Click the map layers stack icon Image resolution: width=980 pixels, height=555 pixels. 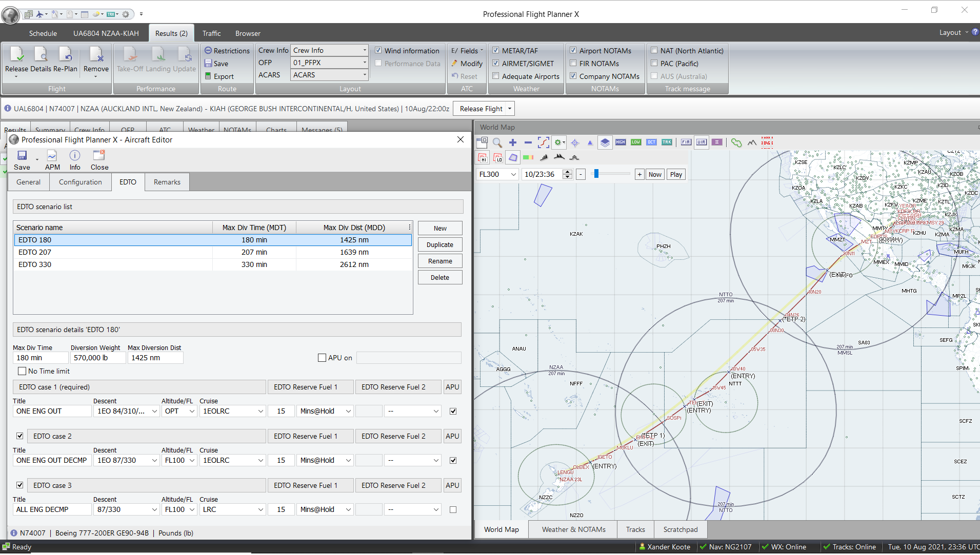click(605, 142)
